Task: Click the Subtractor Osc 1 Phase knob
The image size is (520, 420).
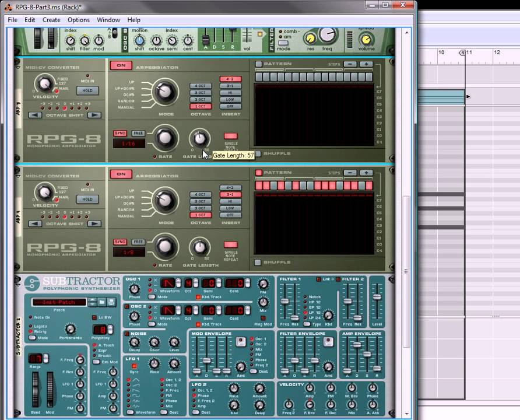Action: [x=134, y=289]
